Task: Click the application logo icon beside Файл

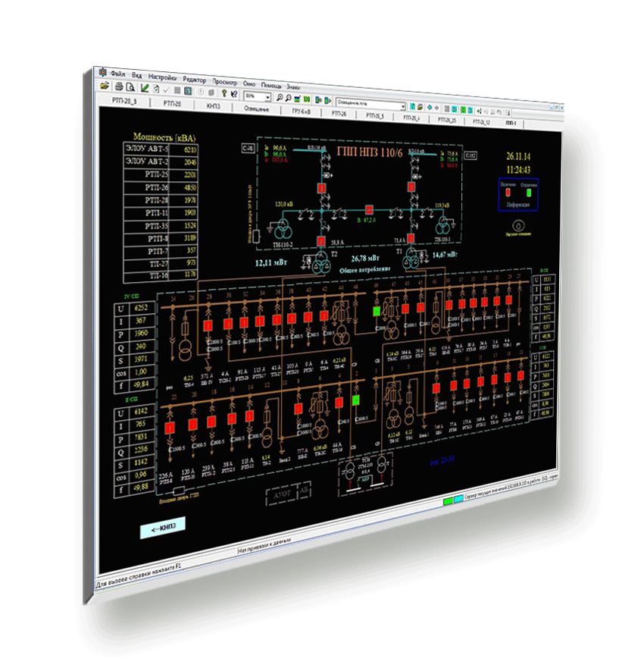Action: 102,72
